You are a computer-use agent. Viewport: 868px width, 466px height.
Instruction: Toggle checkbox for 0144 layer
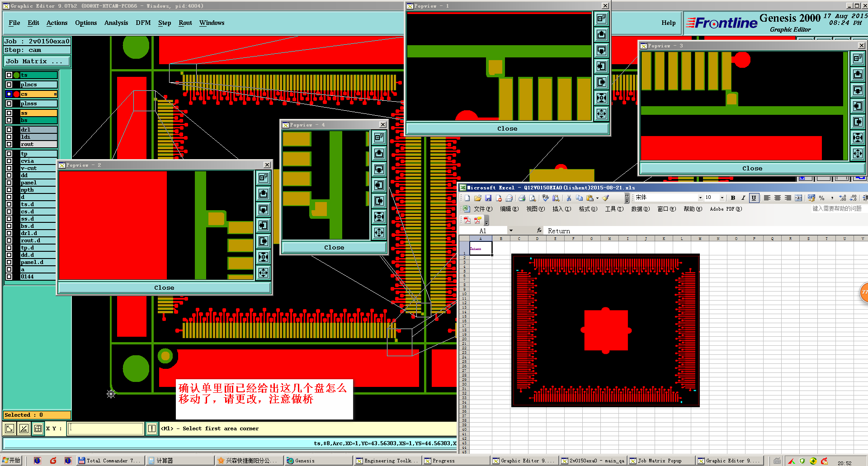point(9,277)
